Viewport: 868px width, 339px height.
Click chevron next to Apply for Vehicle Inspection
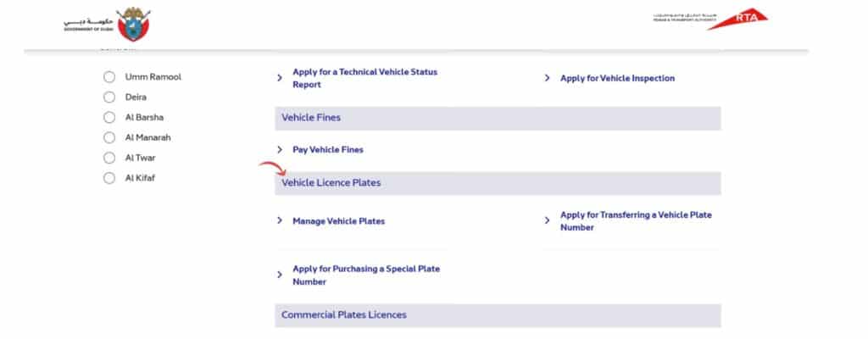[x=548, y=78]
